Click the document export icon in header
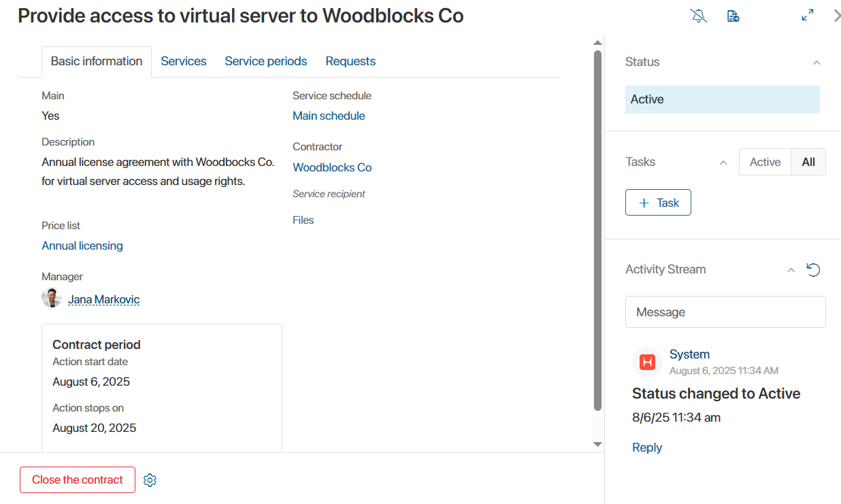The width and height of the screenshot is (841, 504). point(733,16)
